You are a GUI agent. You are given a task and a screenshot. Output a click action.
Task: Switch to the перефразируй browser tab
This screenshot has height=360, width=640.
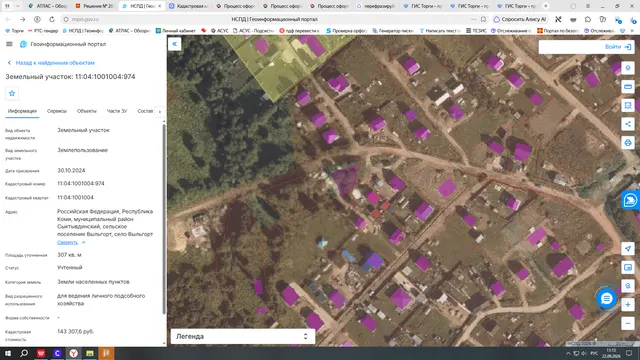tap(376, 6)
